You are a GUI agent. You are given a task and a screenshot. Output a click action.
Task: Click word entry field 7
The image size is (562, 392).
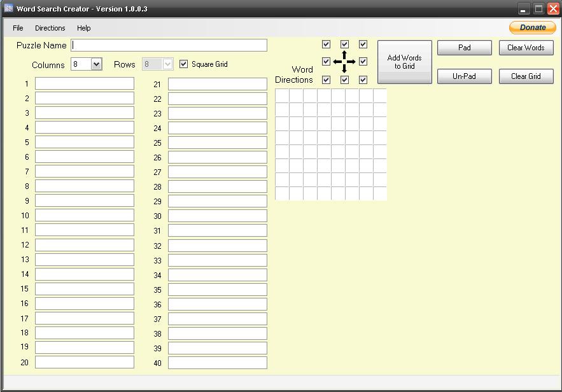(x=85, y=172)
